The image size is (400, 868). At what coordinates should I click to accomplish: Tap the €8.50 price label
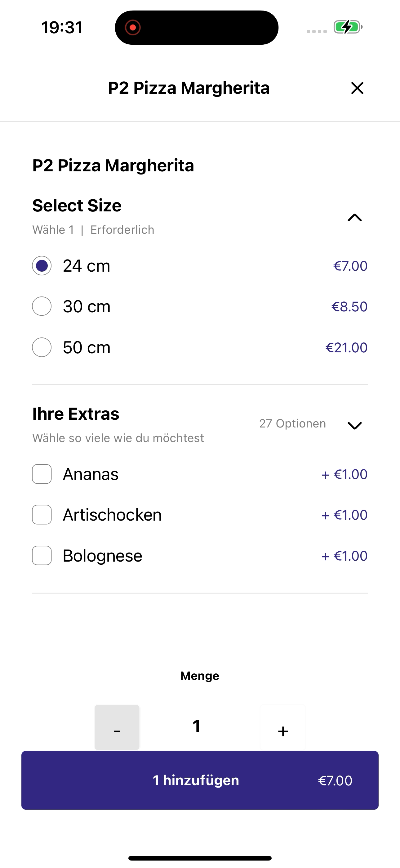pos(349,307)
